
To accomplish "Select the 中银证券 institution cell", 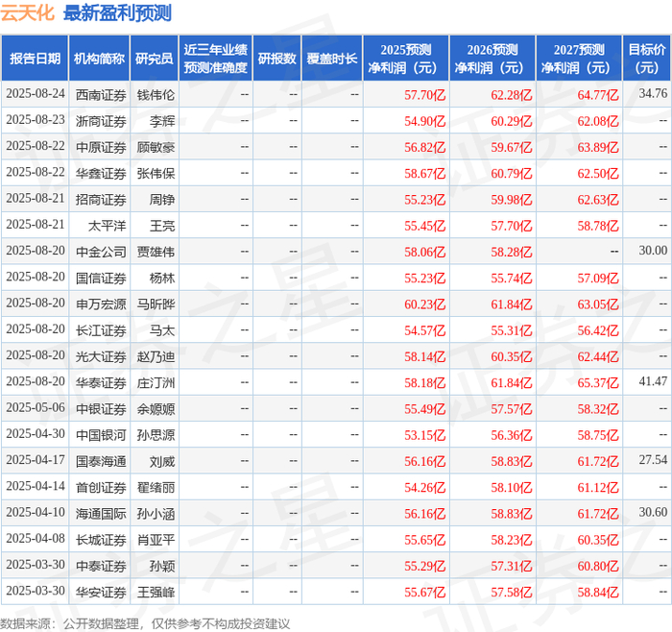I will pos(101,409).
